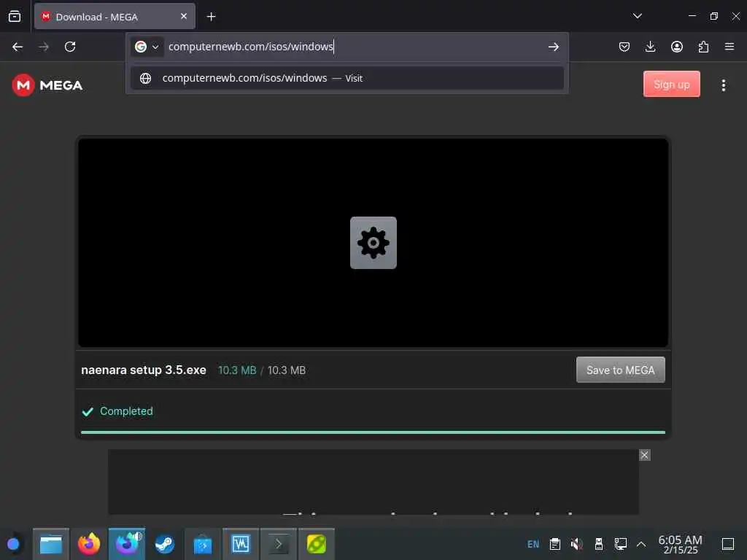Open the clipboard tray icon
The height and width of the screenshot is (560, 747).
tap(555, 544)
